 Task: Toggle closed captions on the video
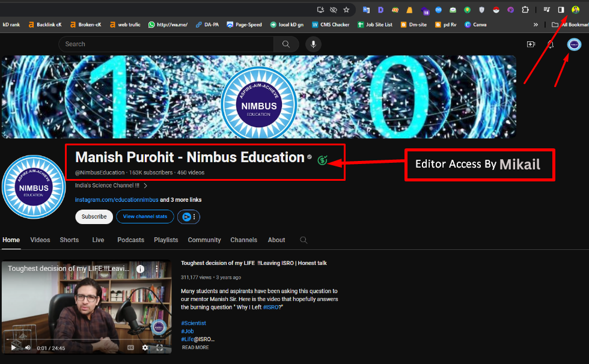point(130,347)
